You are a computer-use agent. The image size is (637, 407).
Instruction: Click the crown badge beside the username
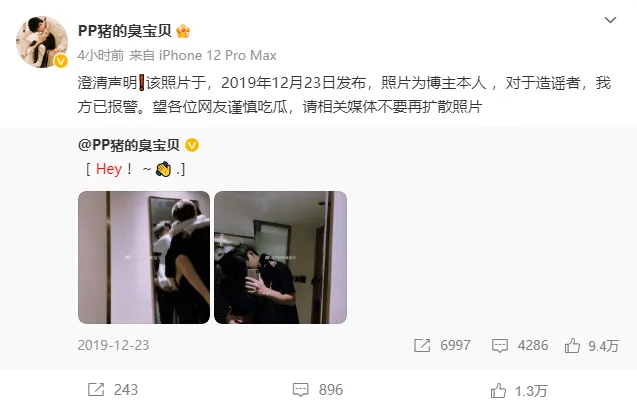click(x=183, y=31)
